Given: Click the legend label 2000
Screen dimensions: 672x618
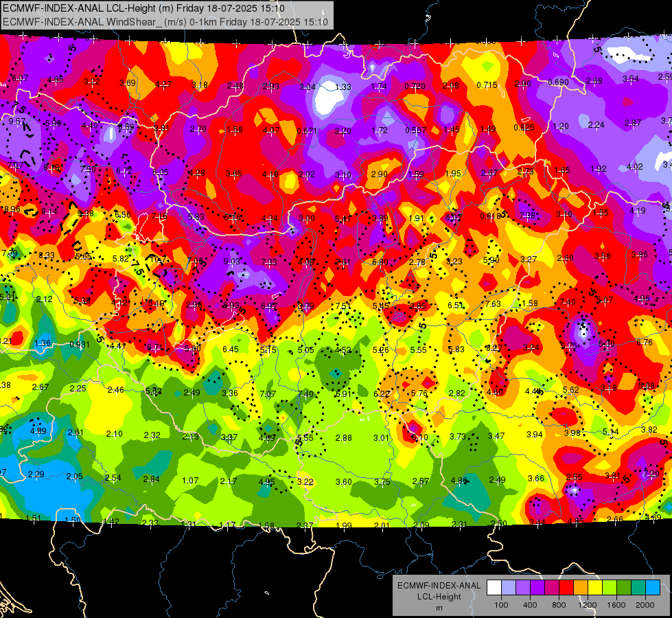Looking at the screenshot, I should (645, 605).
